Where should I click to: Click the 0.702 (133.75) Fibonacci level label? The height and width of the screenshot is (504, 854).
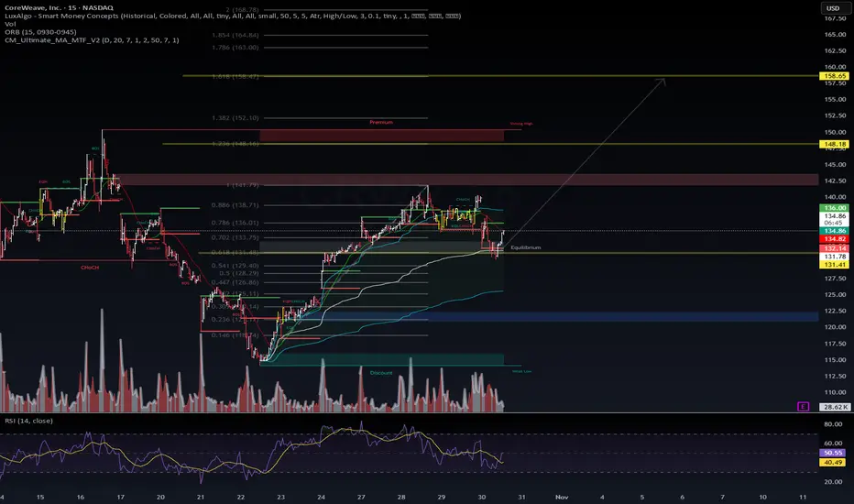pos(235,237)
